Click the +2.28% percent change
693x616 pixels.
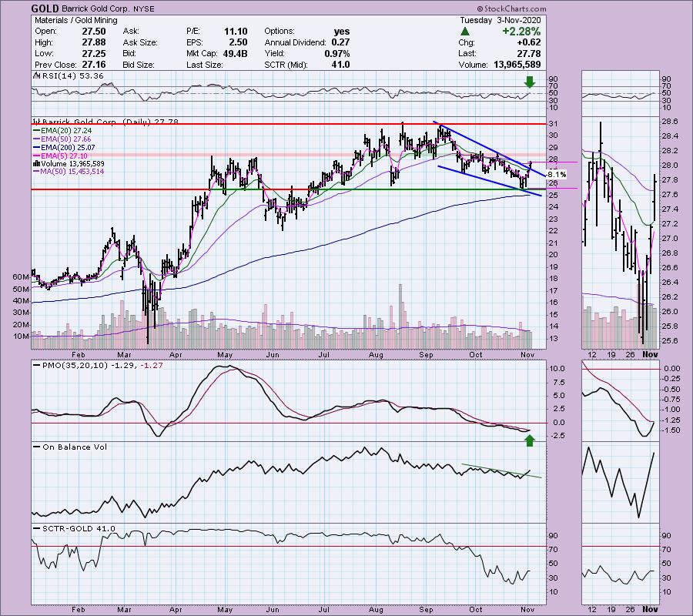[x=521, y=32]
